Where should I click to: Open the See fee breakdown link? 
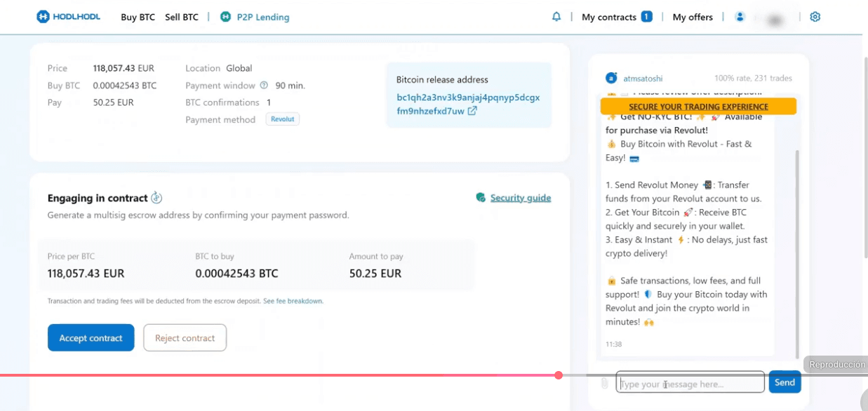click(x=293, y=301)
